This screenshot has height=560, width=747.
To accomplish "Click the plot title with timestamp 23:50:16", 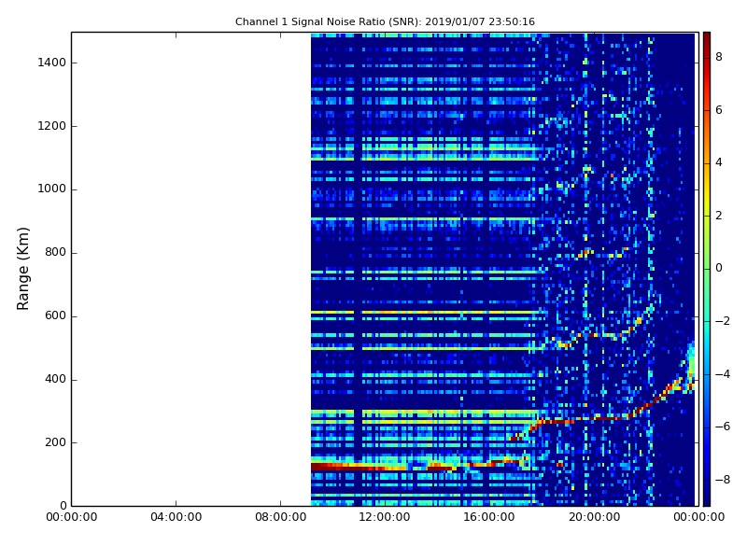I will click(385, 21).
